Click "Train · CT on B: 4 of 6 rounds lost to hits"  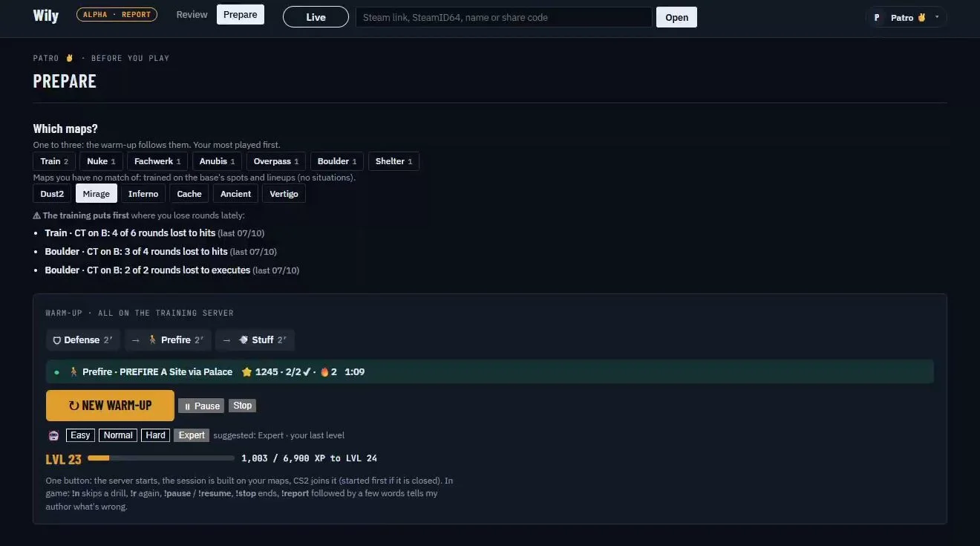click(x=130, y=233)
